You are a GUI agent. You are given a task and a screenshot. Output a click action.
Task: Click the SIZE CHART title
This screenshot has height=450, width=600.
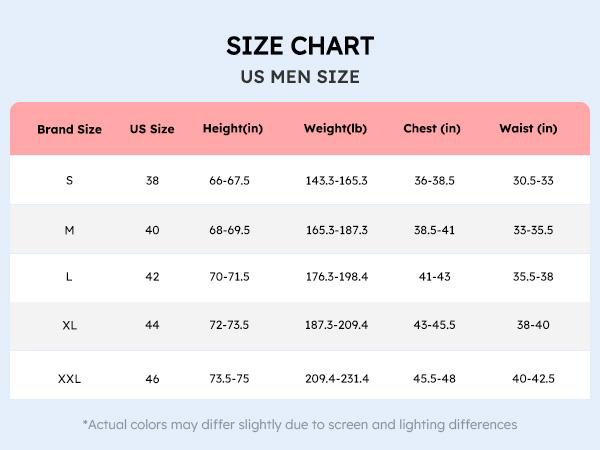click(x=300, y=46)
